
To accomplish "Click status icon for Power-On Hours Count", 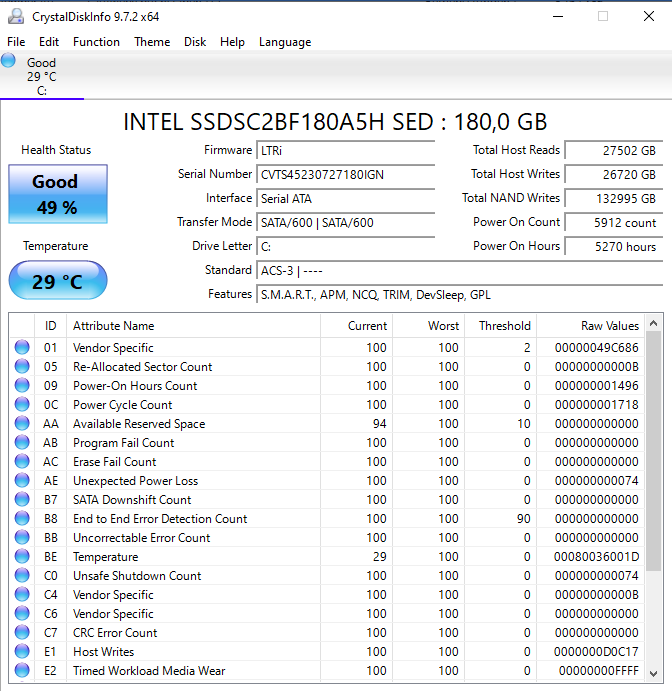I will click(x=22, y=385).
